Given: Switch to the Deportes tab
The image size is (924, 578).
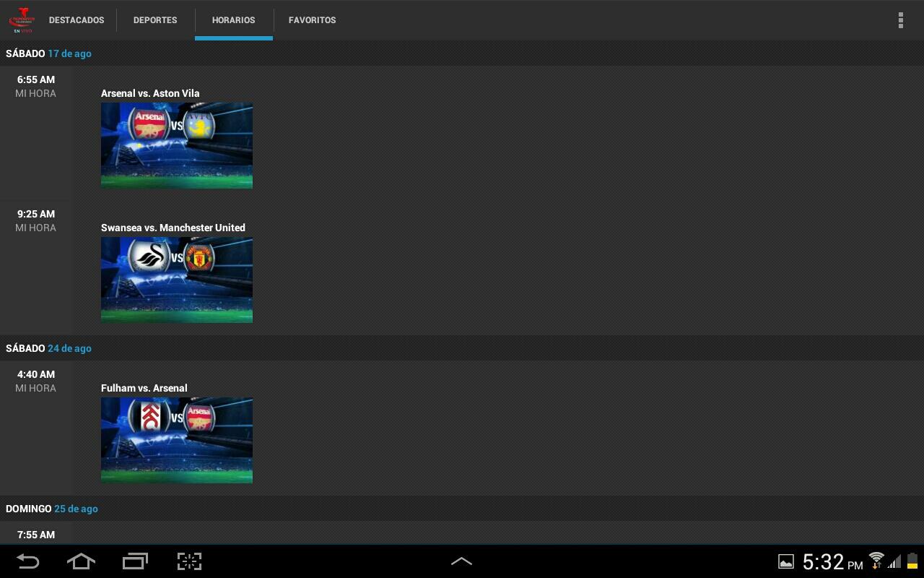Looking at the screenshot, I should 155,20.
